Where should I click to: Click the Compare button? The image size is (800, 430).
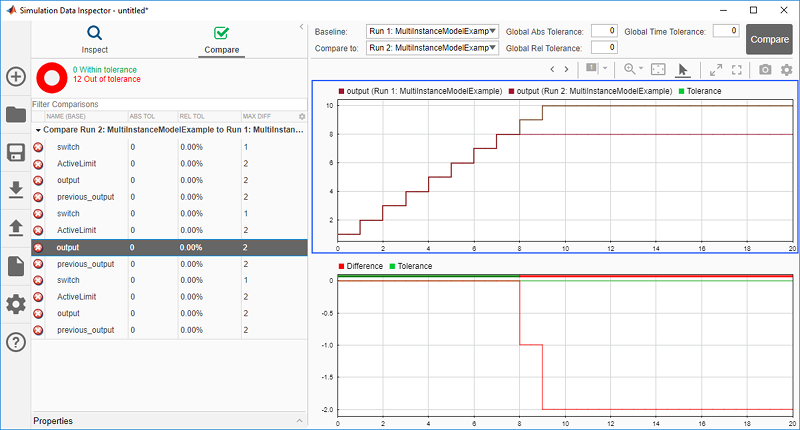tap(769, 39)
